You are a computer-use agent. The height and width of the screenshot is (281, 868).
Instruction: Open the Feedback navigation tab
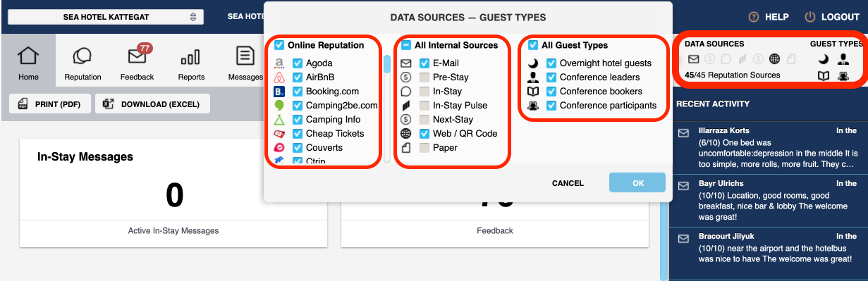[x=137, y=62]
